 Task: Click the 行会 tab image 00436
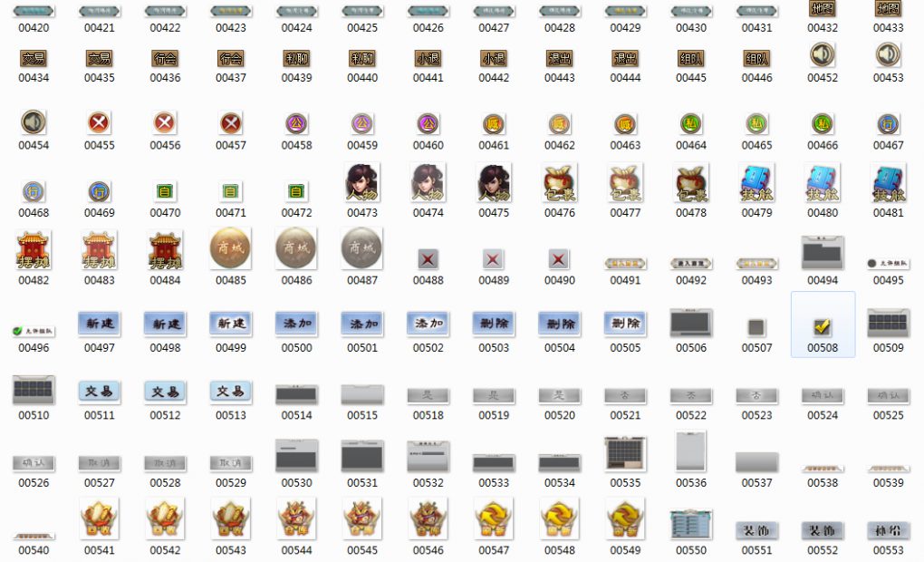coord(165,58)
